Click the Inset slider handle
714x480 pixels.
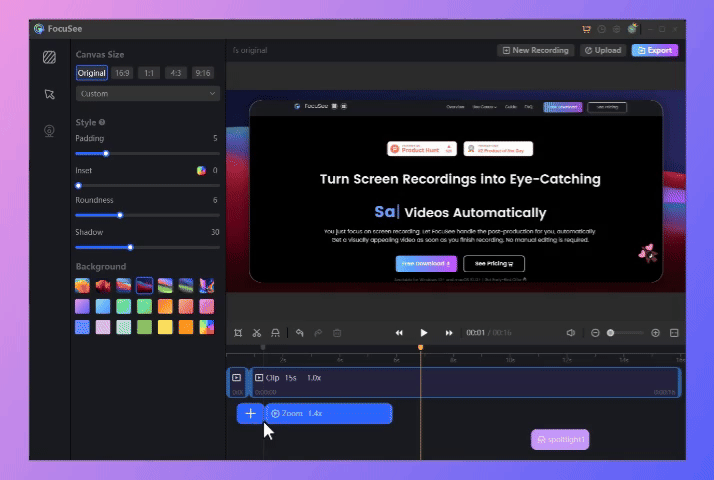pos(78,185)
